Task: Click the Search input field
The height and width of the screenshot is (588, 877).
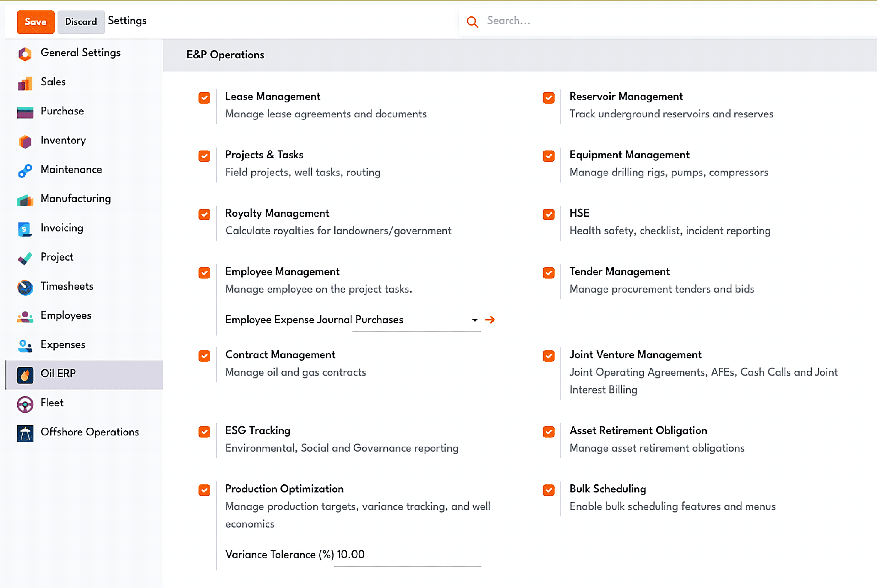Action: coord(679,21)
